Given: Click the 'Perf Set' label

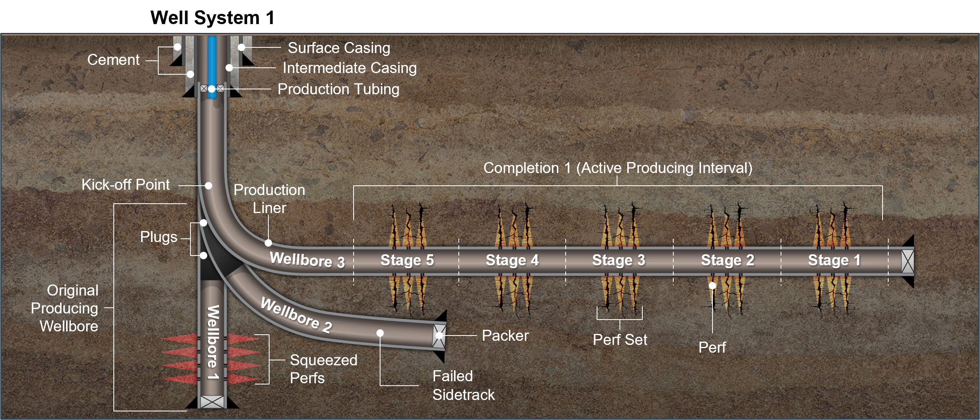Looking at the screenshot, I should point(620,340).
